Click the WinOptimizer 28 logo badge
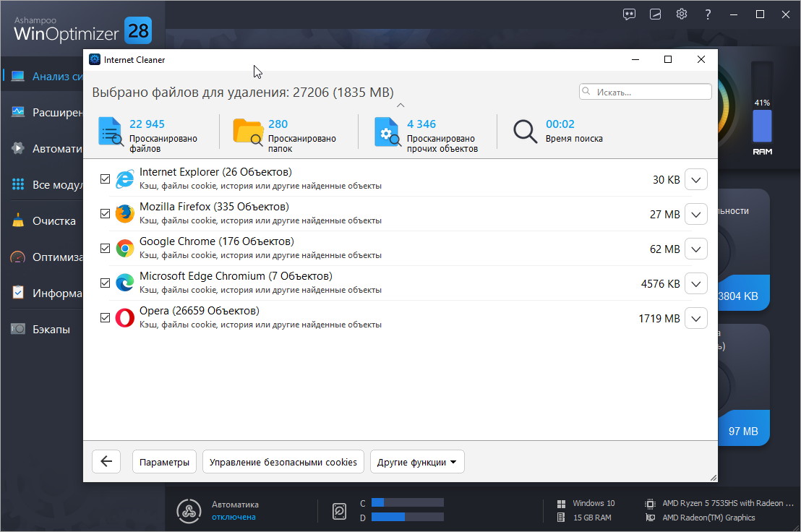Screen dimensions: 801x532 click(x=137, y=30)
